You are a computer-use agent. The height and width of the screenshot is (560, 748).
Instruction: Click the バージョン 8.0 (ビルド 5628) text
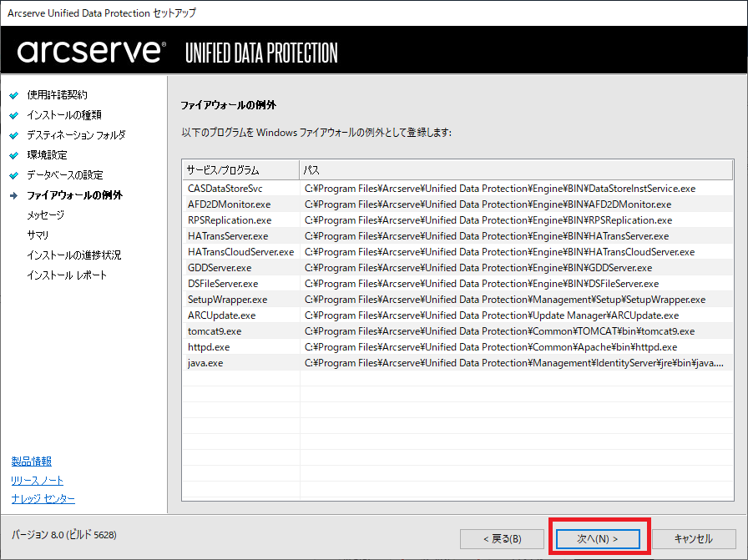pos(64,535)
